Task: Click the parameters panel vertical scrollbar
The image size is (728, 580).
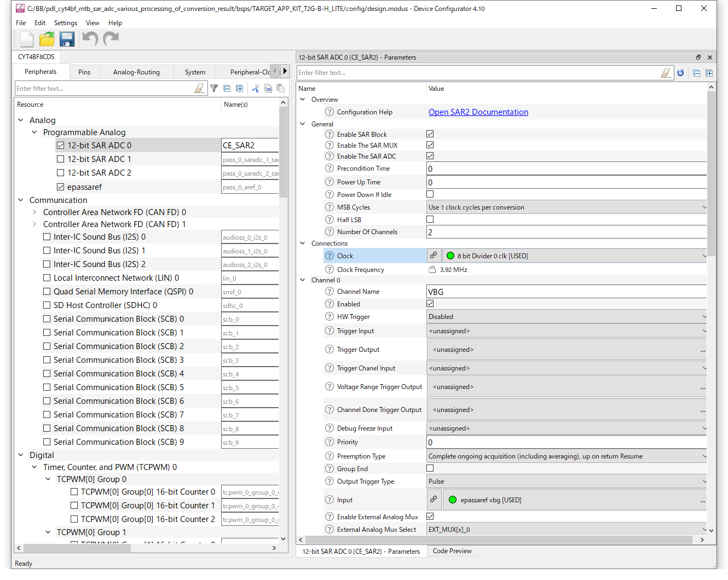Action: point(711,174)
